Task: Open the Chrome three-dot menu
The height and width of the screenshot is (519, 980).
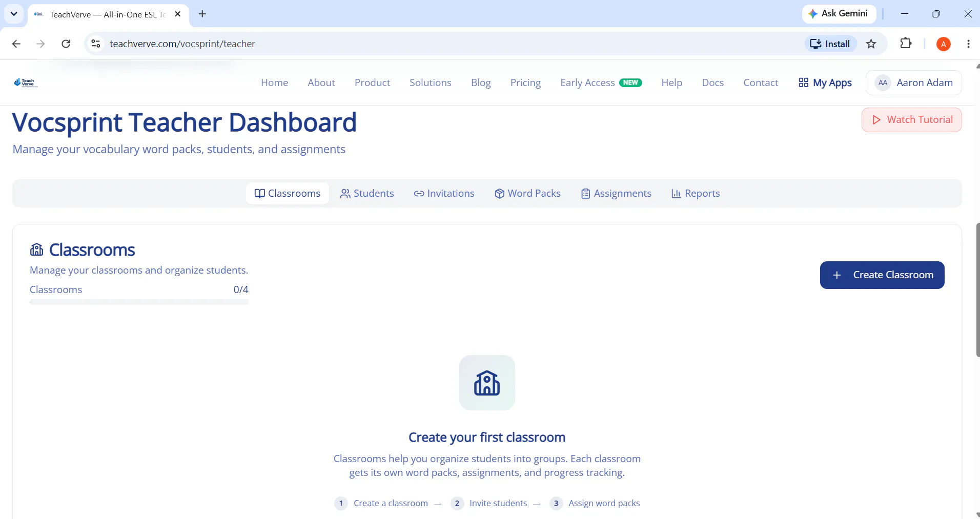Action: coord(968,44)
